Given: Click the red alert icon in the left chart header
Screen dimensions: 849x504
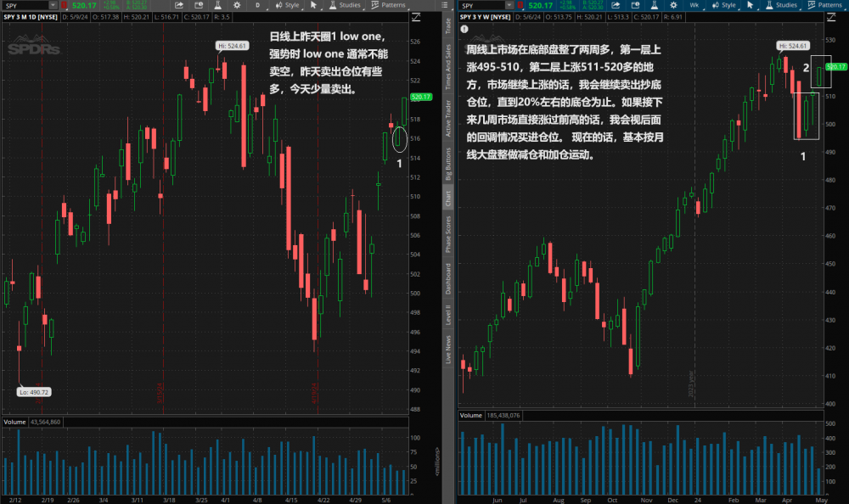Looking at the screenshot, I should click(x=64, y=5).
